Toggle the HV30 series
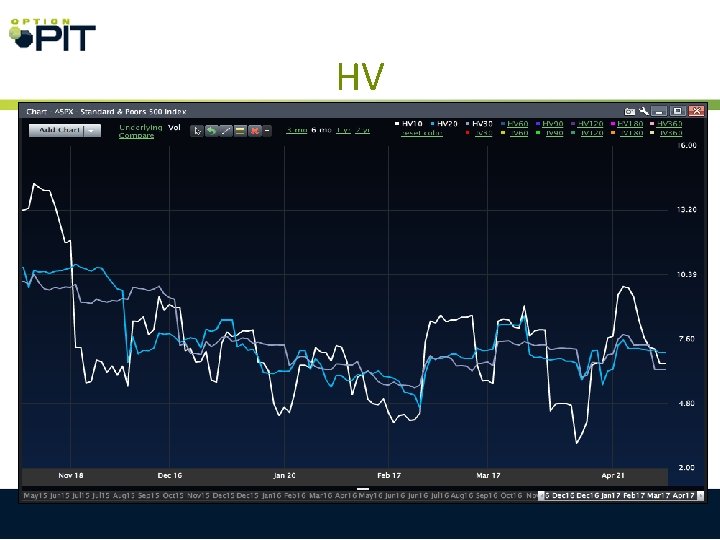The height and width of the screenshot is (540, 720). (x=482, y=124)
